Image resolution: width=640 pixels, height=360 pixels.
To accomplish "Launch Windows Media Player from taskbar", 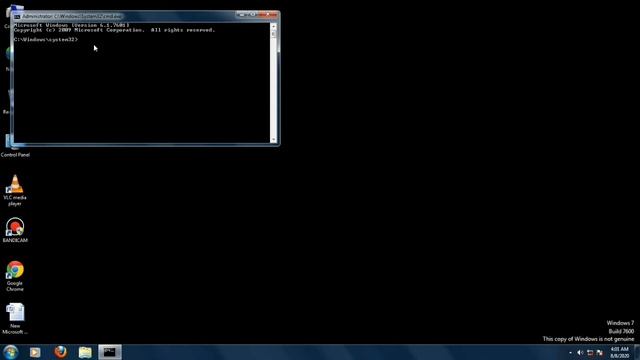I will pyautogui.click(x=35, y=352).
